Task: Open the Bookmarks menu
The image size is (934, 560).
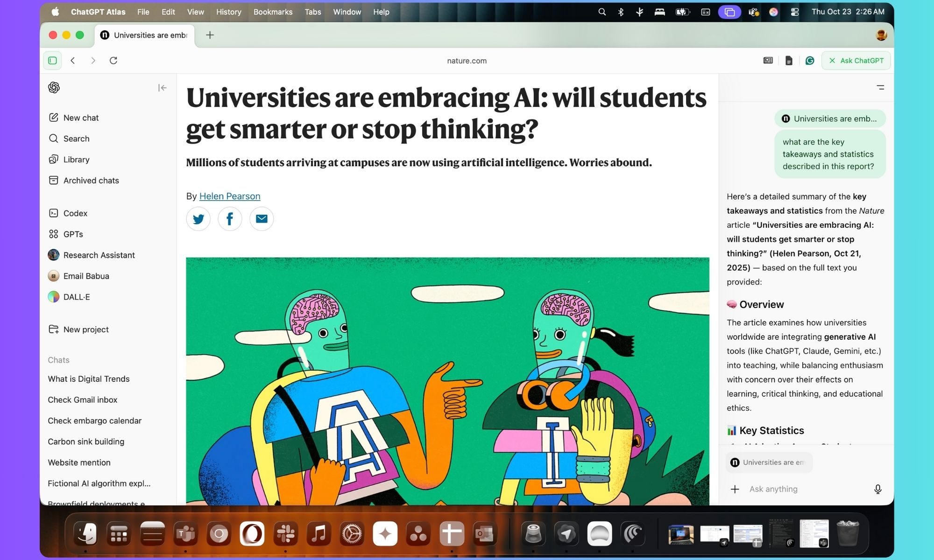Action: (x=273, y=12)
